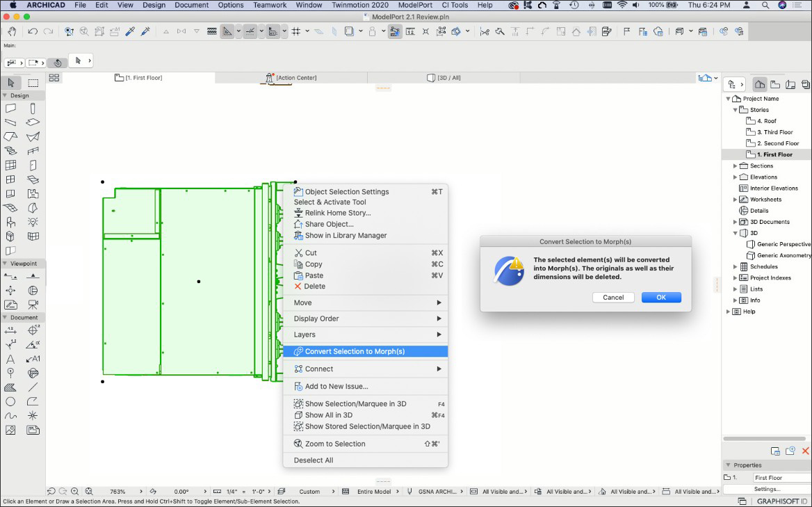Image resolution: width=812 pixels, height=507 pixels.
Task: Activate the Dimension tool
Action: (10, 330)
